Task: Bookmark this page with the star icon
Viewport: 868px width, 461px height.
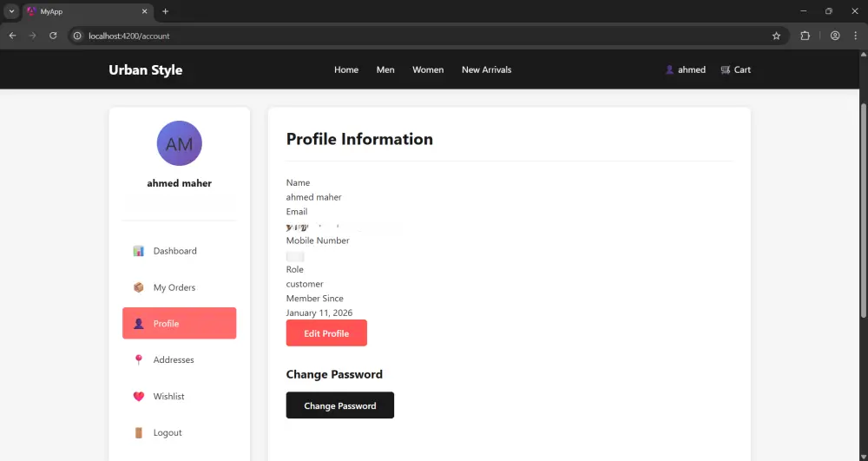Action: coord(776,36)
